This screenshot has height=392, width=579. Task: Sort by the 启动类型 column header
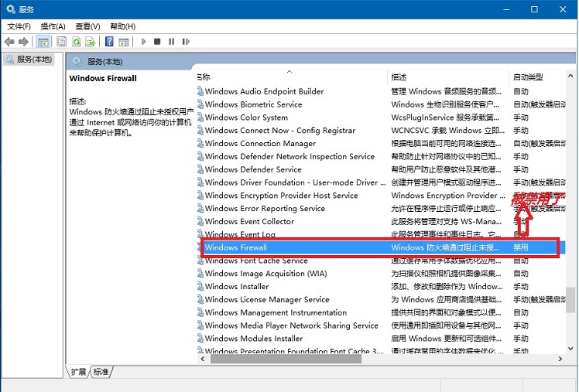point(537,77)
